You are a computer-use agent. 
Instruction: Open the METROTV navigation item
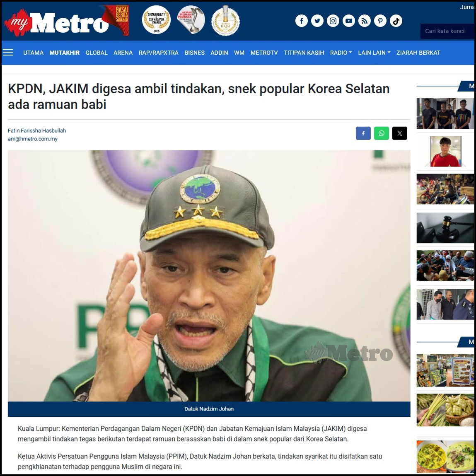264,53
